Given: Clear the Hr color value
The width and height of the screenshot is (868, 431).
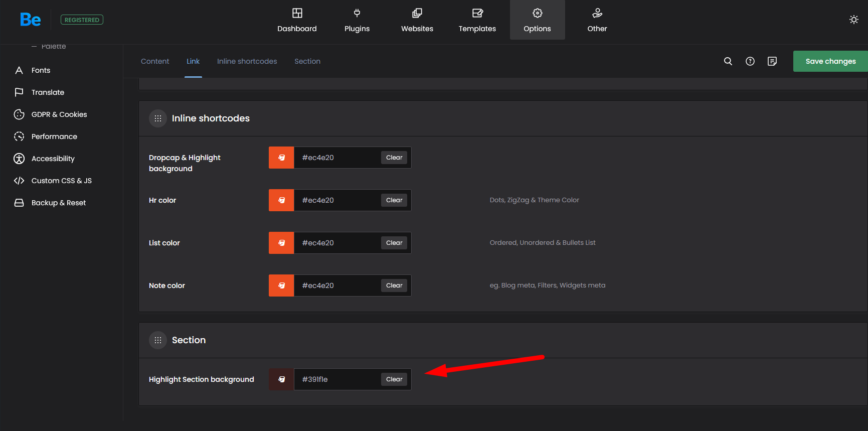Looking at the screenshot, I should 394,200.
